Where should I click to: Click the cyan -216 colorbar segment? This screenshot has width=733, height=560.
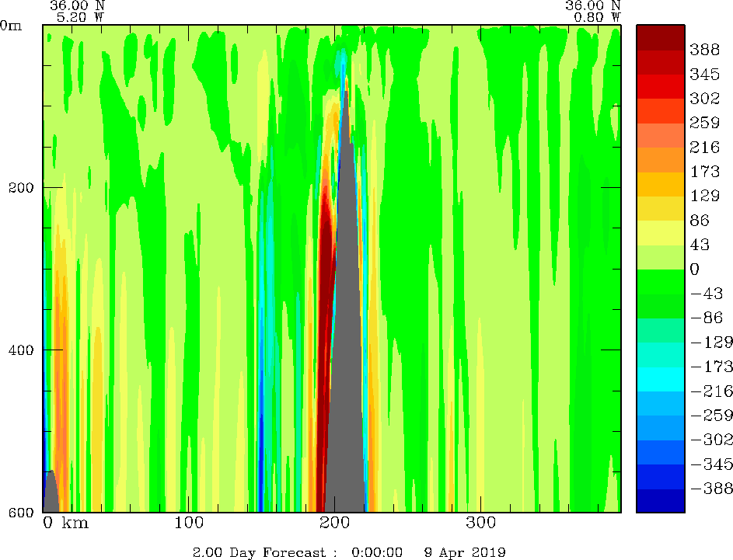point(661,379)
